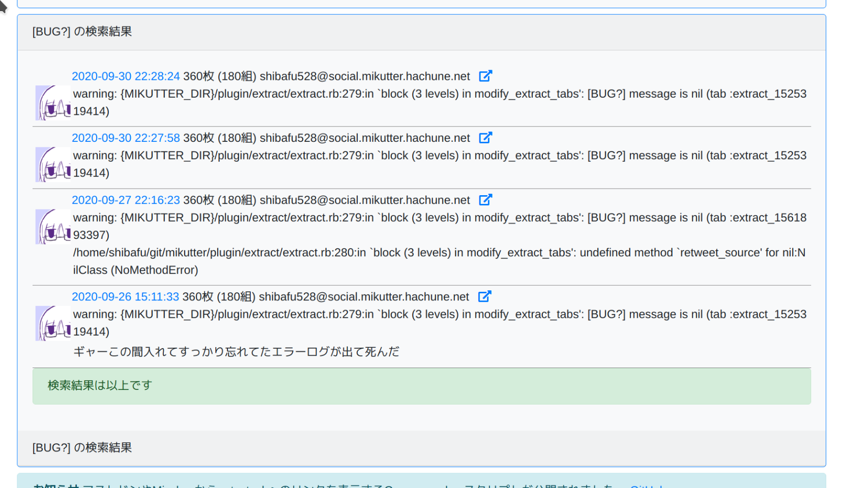Click the avatar of the 22:28:24 post
The width and height of the screenshot is (868, 488).
point(53,103)
